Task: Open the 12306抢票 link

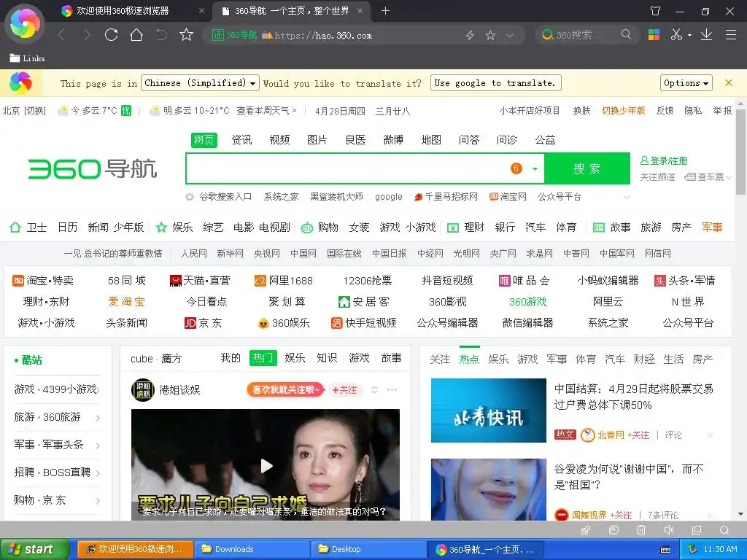Action: pos(368,281)
